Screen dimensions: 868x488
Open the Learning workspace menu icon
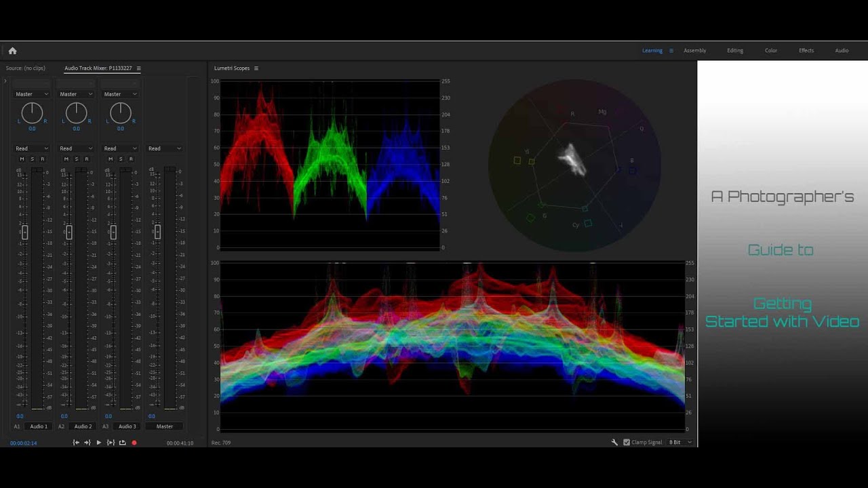tap(671, 51)
